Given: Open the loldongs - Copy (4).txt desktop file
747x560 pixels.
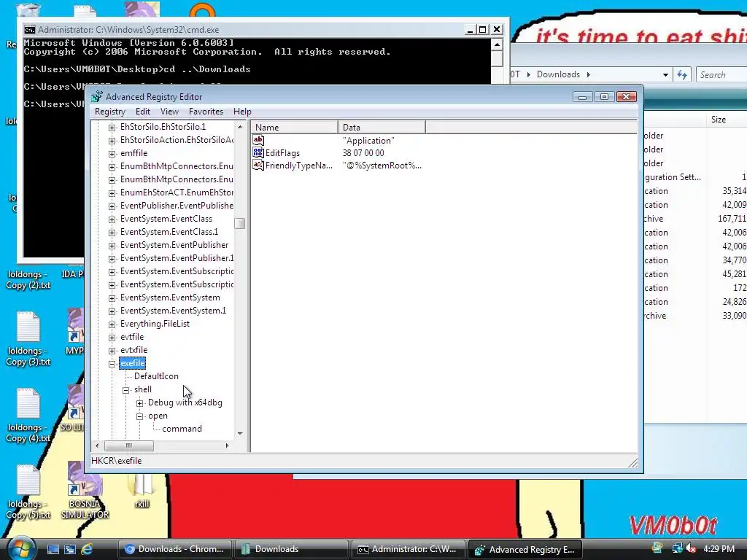Looking at the screenshot, I should pos(28,415).
